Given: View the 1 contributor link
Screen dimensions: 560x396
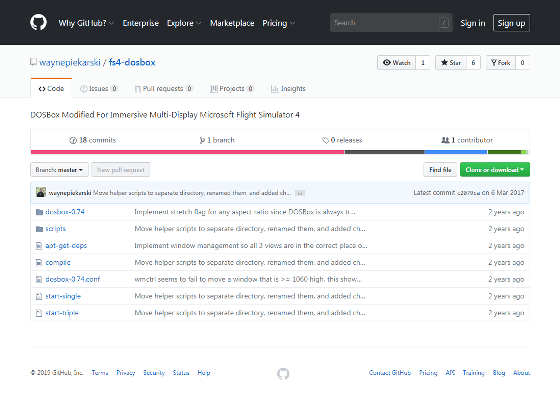Looking at the screenshot, I should coord(467,140).
